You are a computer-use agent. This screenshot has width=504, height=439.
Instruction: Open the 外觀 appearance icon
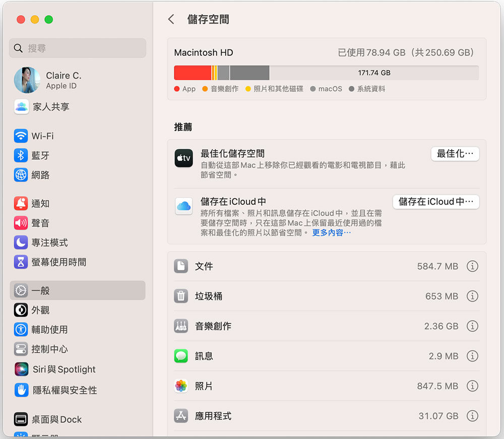tap(21, 310)
